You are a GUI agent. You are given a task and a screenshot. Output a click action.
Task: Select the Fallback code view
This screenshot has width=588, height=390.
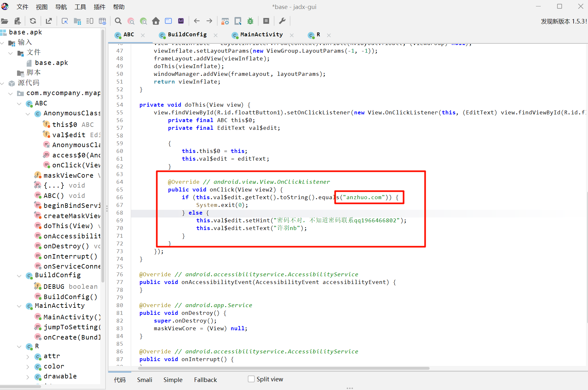click(x=205, y=380)
